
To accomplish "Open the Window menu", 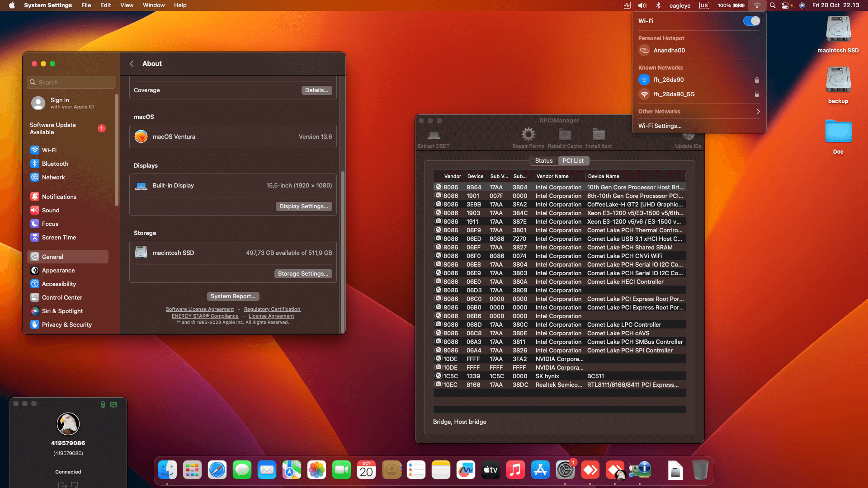I will coord(153,5).
